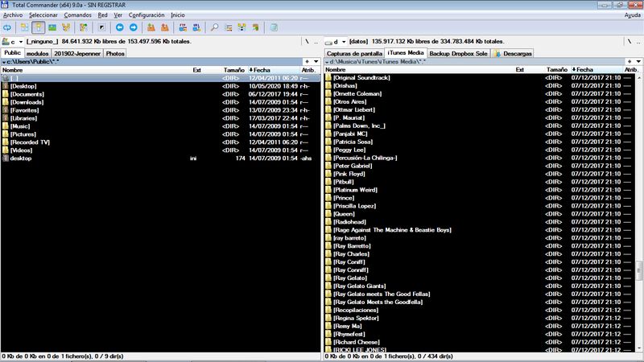Click folder icon of [Prince]
The image size is (644, 362).
(328, 197)
